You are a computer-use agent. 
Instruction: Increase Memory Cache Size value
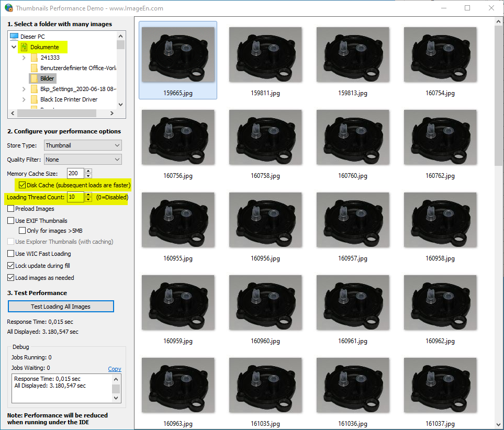[88, 171]
